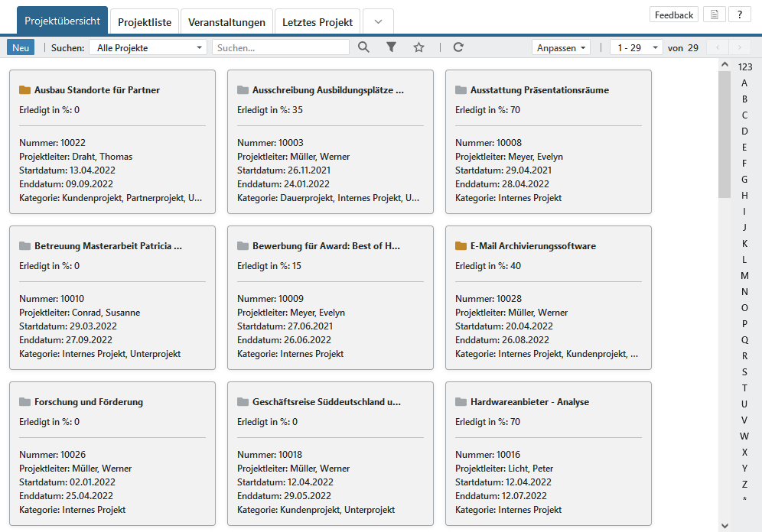Click folder icon of Ausbau Standorte für Partner

point(24,90)
